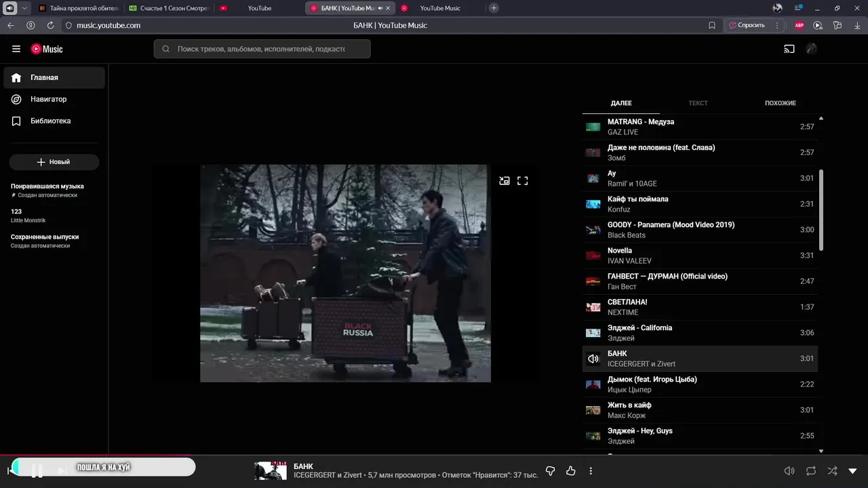Go back in browser history

[10, 25]
